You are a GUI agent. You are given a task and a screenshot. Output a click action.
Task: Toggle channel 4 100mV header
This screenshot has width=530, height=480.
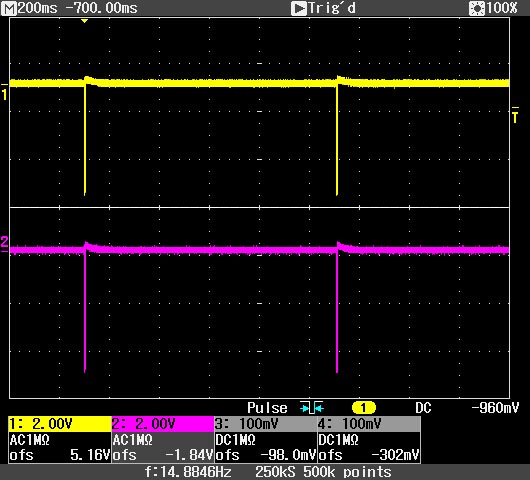point(369,424)
